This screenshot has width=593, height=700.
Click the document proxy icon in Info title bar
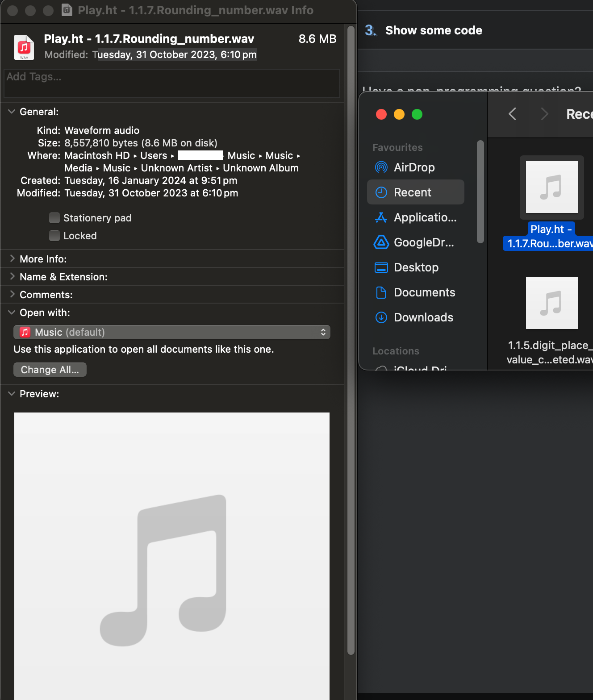pos(67,10)
